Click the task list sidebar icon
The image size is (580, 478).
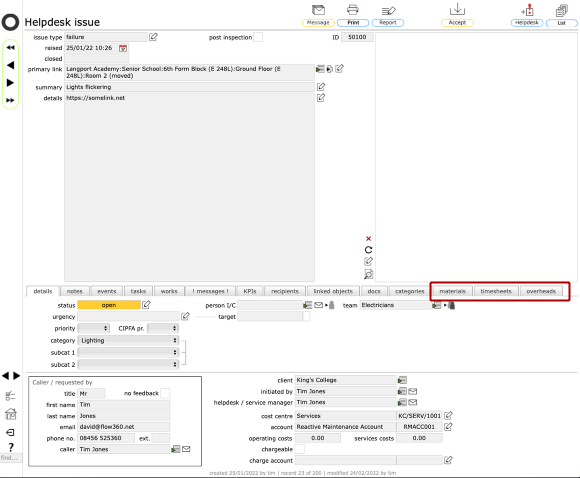tap(10, 396)
